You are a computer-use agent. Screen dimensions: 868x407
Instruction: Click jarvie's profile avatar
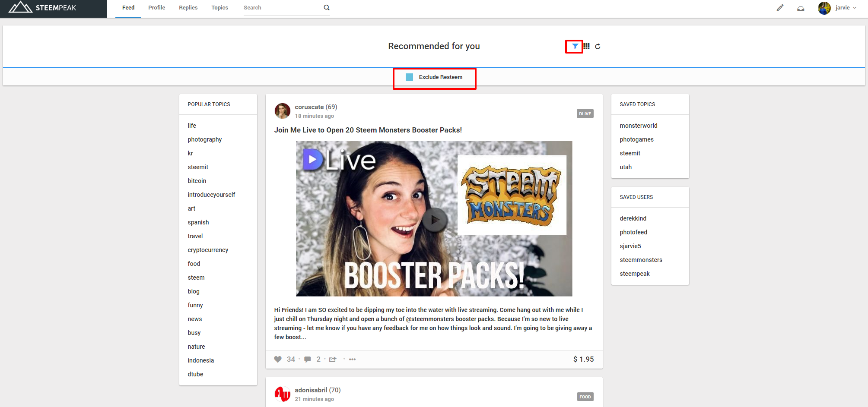coord(824,8)
